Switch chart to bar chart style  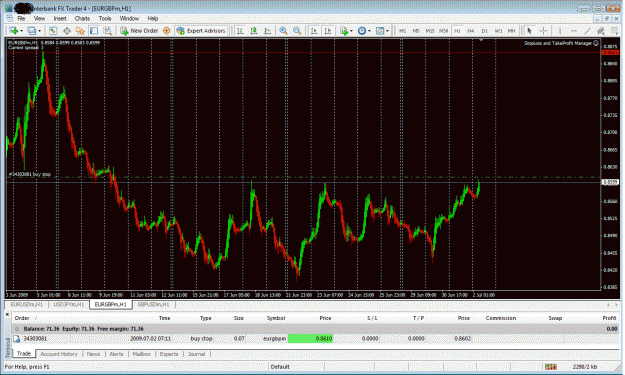(x=240, y=31)
